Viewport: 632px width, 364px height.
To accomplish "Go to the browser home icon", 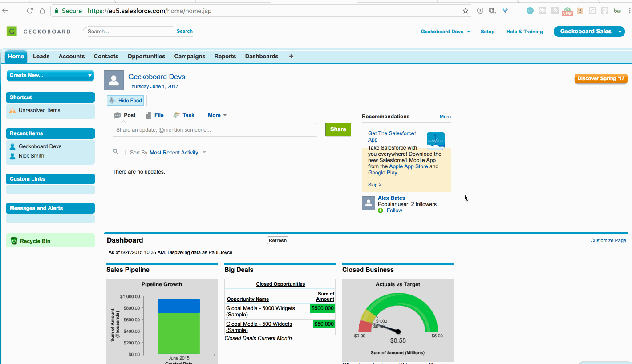I will (42, 11).
